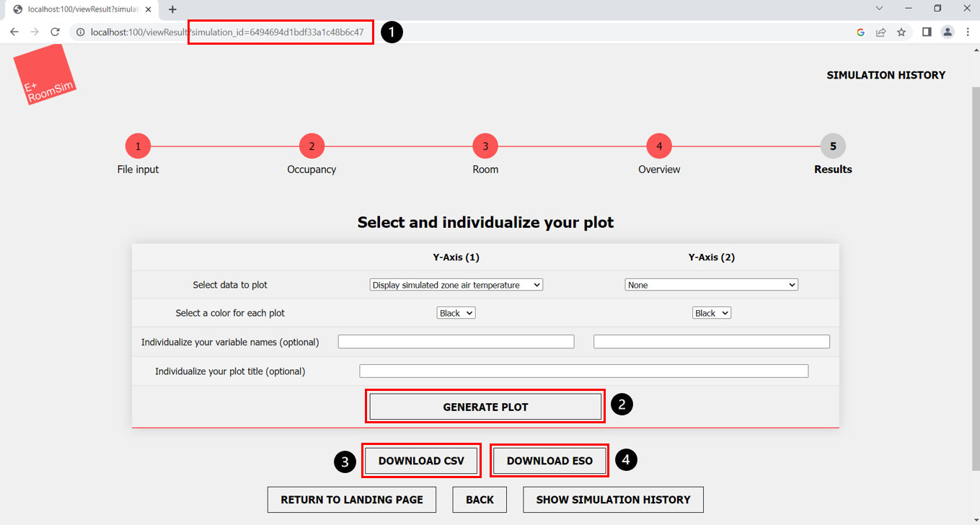Open the Y-Axis (2) color dropdown
The height and width of the screenshot is (525, 980).
[x=711, y=313]
